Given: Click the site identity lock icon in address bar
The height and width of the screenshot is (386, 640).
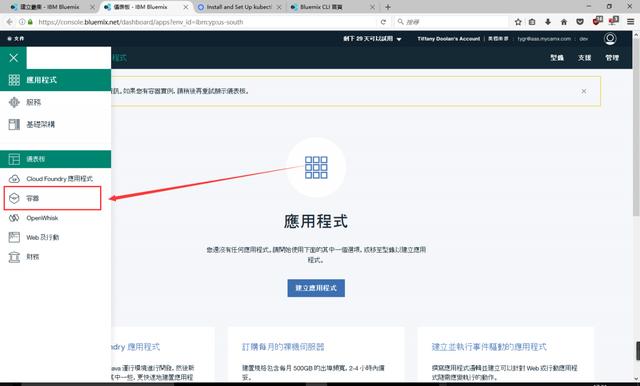Looking at the screenshot, I should (x=30, y=22).
